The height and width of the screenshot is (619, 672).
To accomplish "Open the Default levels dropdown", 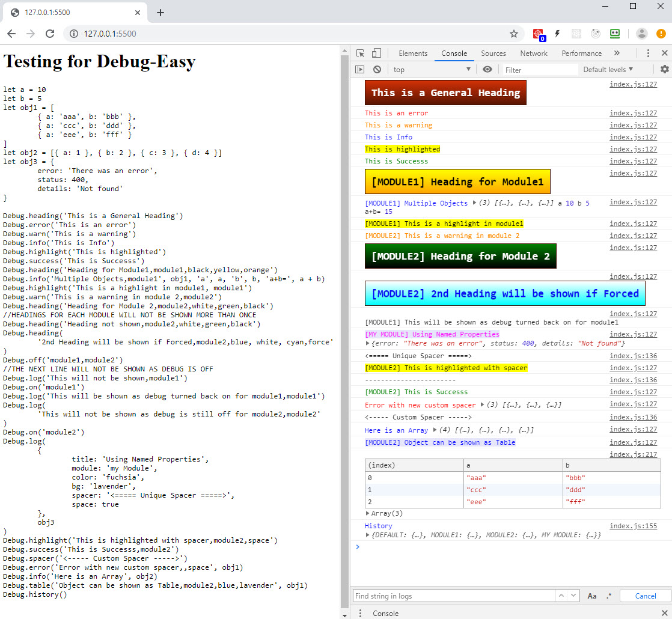I will click(607, 69).
